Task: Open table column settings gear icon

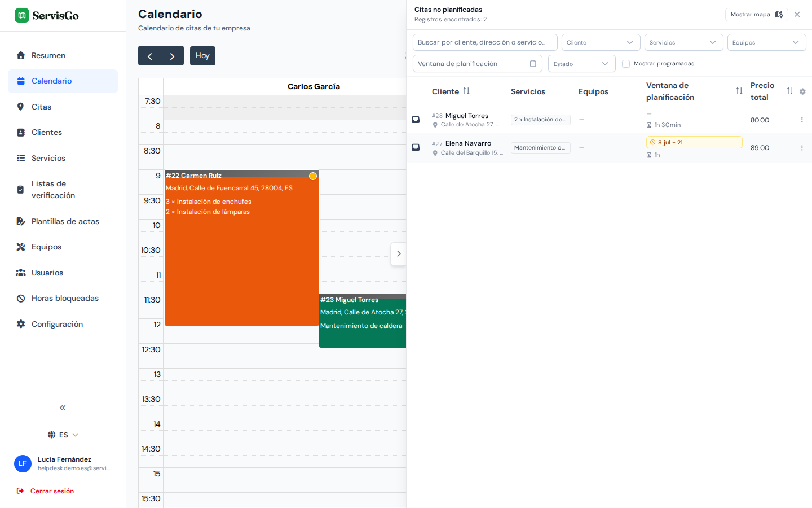Action: [802, 91]
